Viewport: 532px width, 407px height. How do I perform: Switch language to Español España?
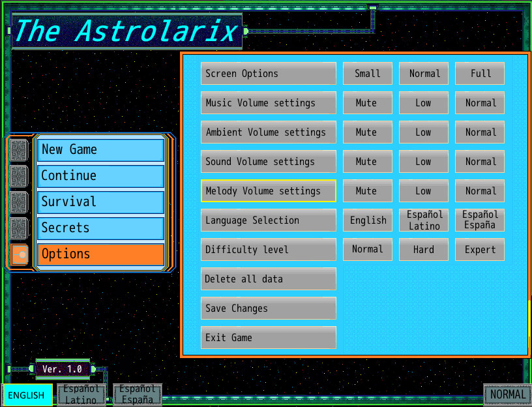pyautogui.click(x=479, y=220)
